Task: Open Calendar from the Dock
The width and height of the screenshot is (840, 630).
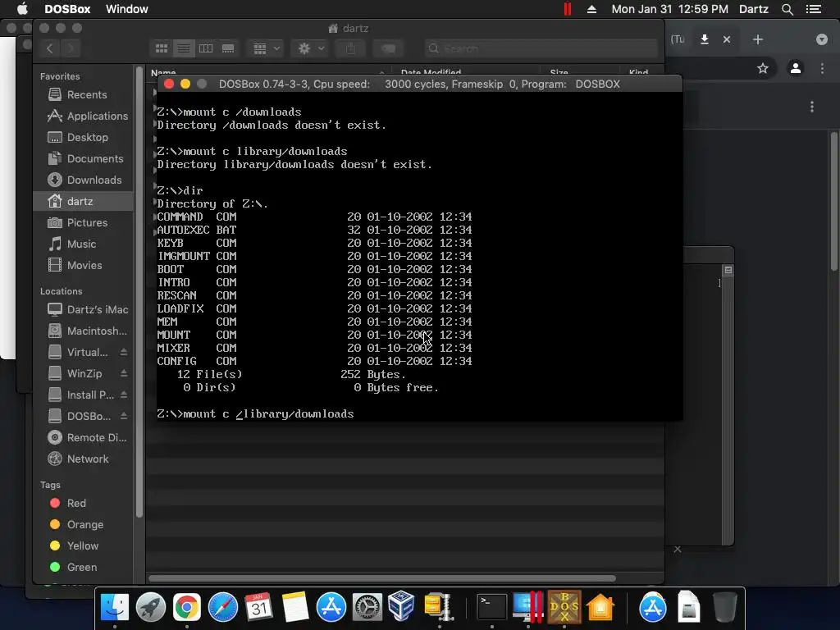Action: [x=258, y=607]
